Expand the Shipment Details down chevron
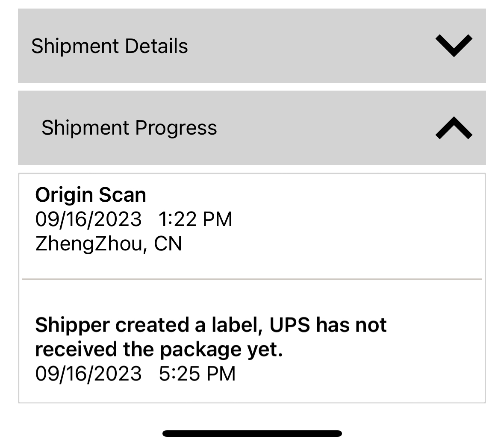 454,45
